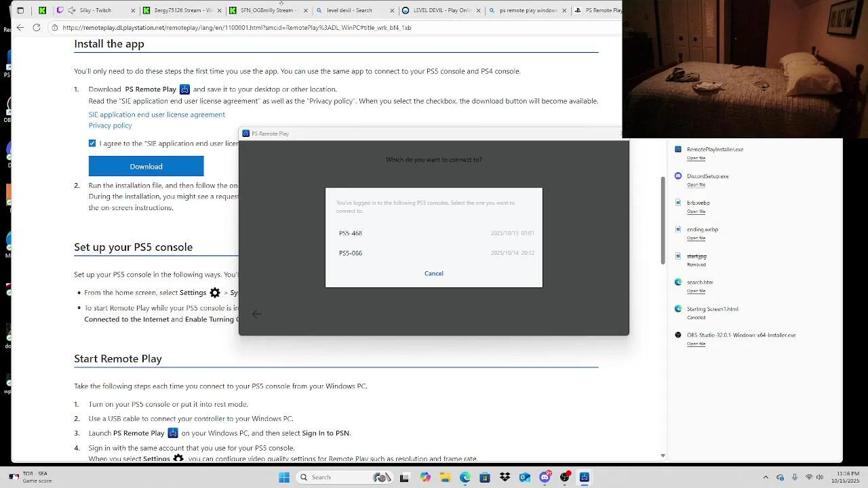Open the Privacy policy link
Image resolution: width=868 pixels, height=488 pixels.
pyautogui.click(x=110, y=125)
